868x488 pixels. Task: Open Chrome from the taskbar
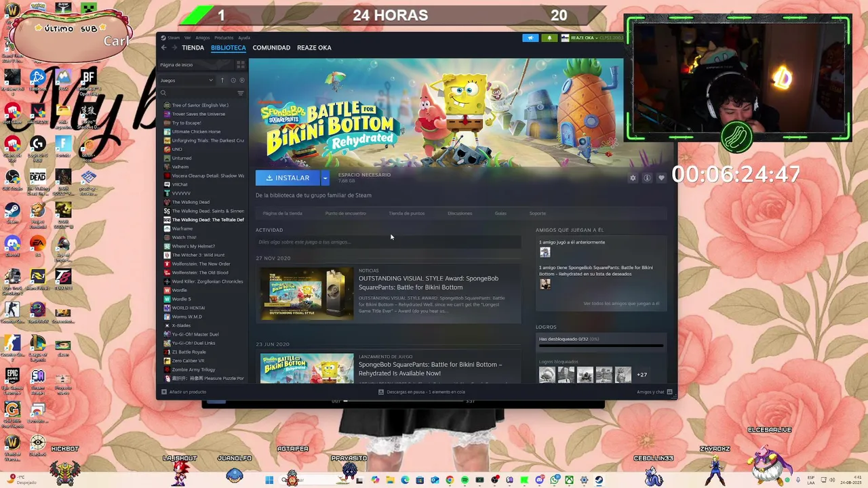coord(450,480)
